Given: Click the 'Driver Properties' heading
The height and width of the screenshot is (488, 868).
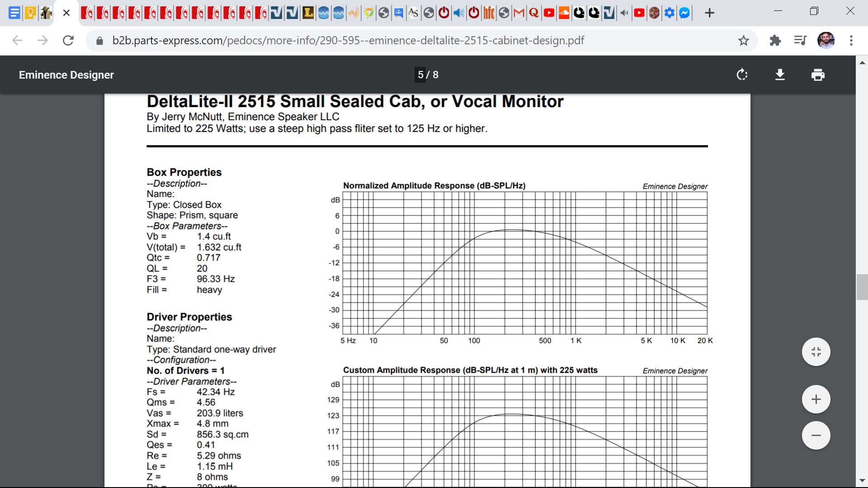Looking at the screenshot, I should (189, 317).
